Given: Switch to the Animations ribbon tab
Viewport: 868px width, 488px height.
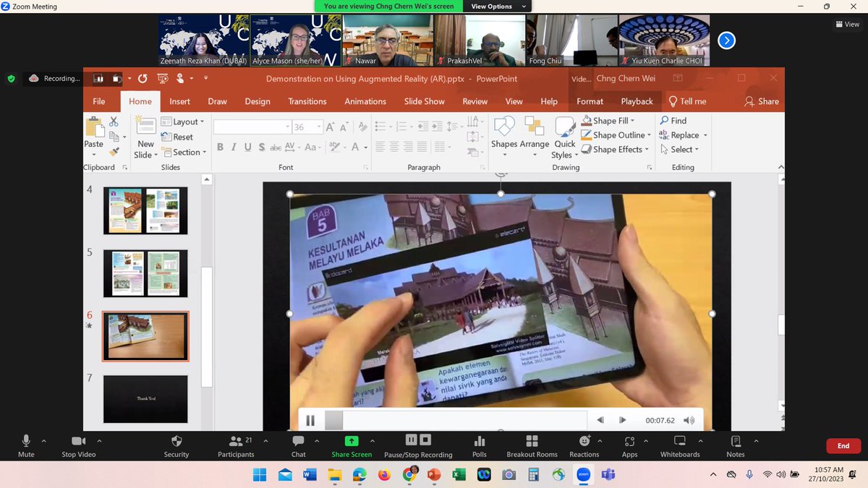Looking at the screenshot, I should (365, 101).
